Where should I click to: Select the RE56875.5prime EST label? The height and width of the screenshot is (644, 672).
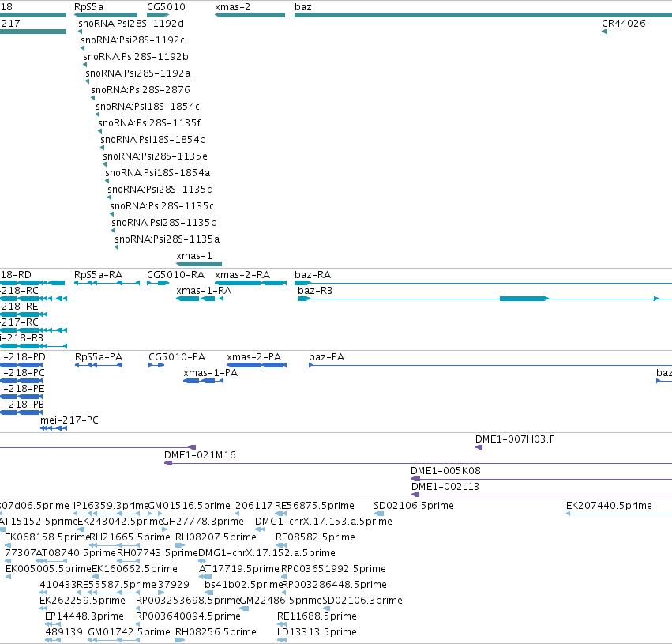pos(314,506)
